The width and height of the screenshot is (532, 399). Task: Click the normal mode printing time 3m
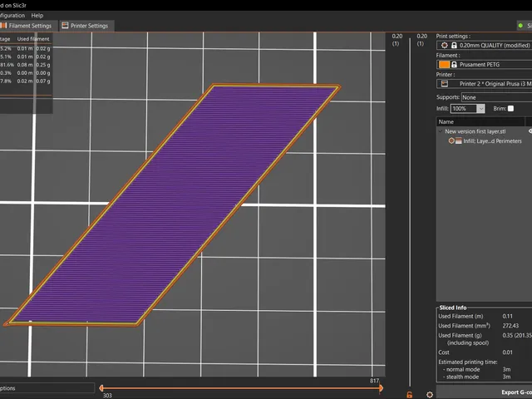point(506,369)
